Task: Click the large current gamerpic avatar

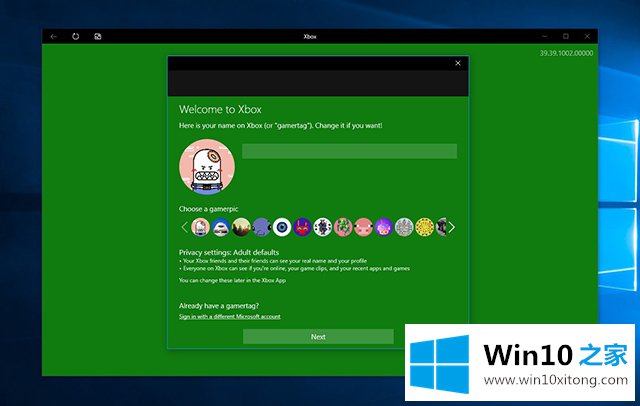Action: [207, 167]
